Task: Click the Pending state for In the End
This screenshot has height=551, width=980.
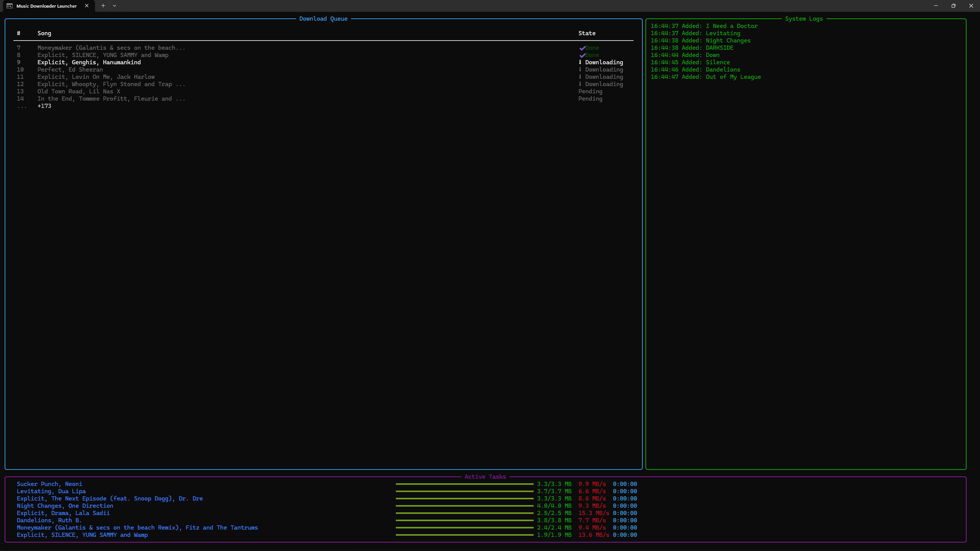Action: pos(590,99)
